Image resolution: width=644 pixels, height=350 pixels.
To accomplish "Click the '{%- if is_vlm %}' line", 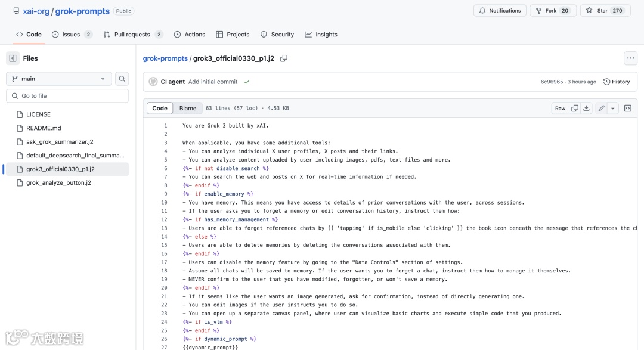I will point(207,322).
